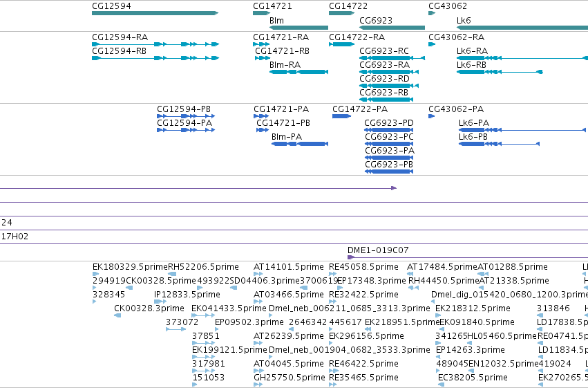Select the AT14101.5prime EST
The height and width of the screenshot is (388, 588).
coord(258,275)
